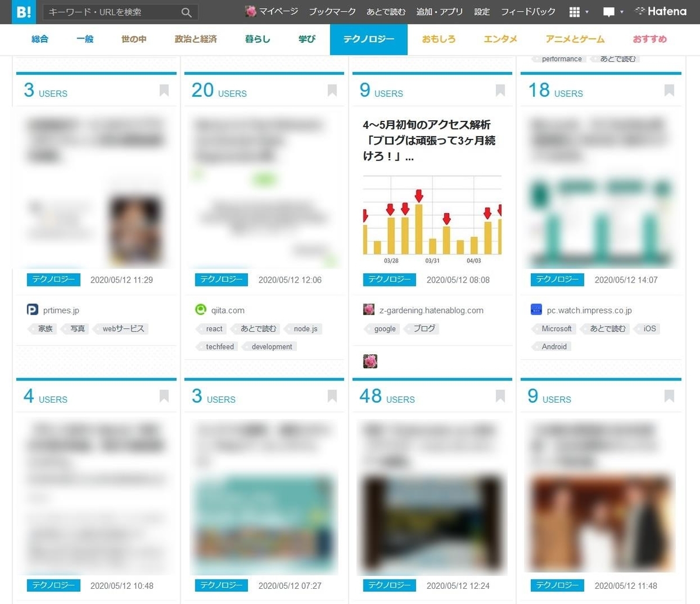Click bookmark flag on z-gardening blog card
Image resolution: width=700 pixels, height=604 pixels.
tap(500, 90)
